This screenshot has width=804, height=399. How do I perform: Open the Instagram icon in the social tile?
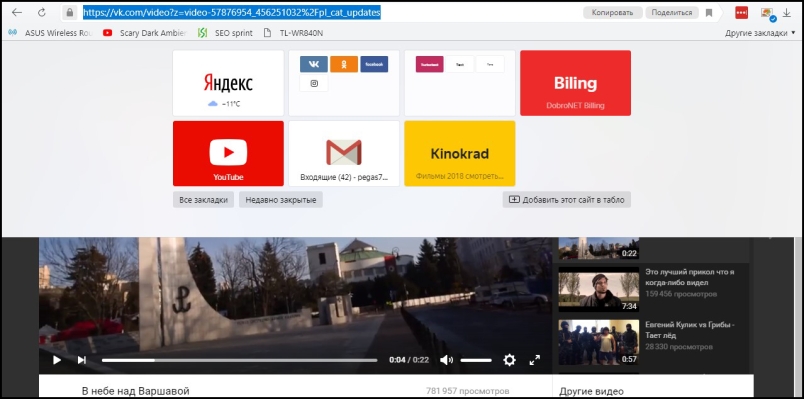pos(314,84)
